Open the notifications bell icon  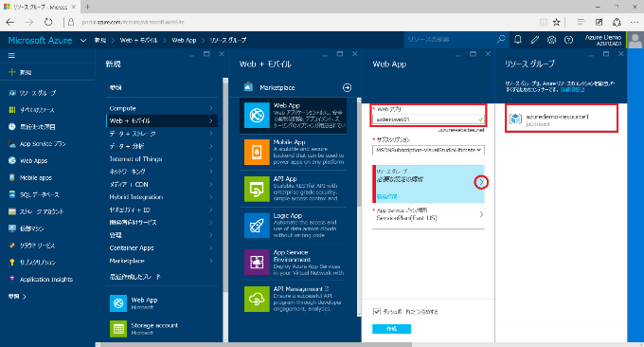pyautogui.click(x=517, y=40)
